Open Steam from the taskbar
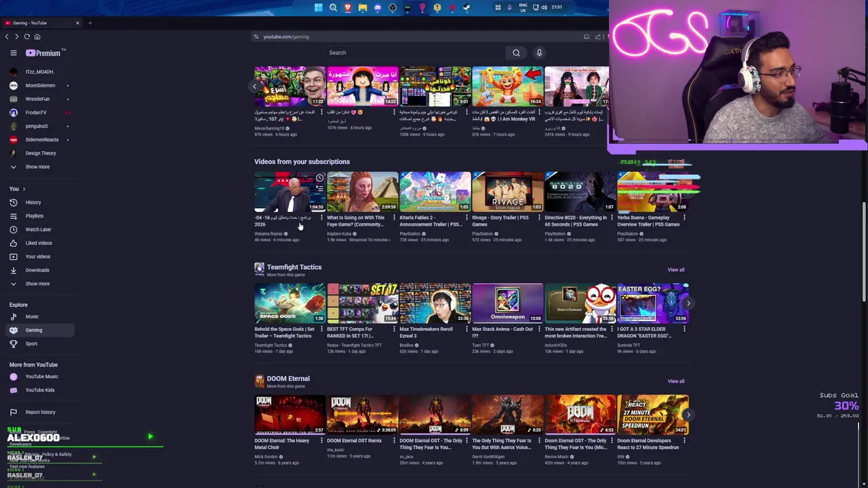868x488 pixels. 467,7
